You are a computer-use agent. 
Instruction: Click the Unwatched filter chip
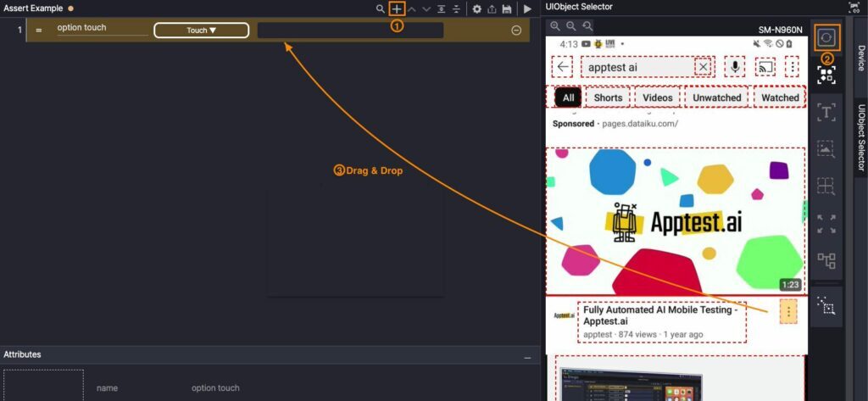tap(717, 97)
